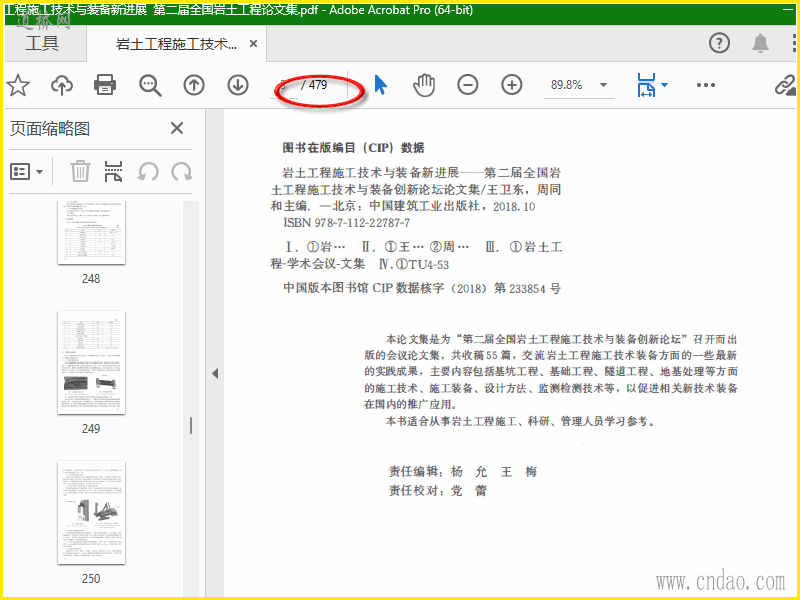
Task: Delete selected pages with trash icon
Action: [x=80, y=171]
